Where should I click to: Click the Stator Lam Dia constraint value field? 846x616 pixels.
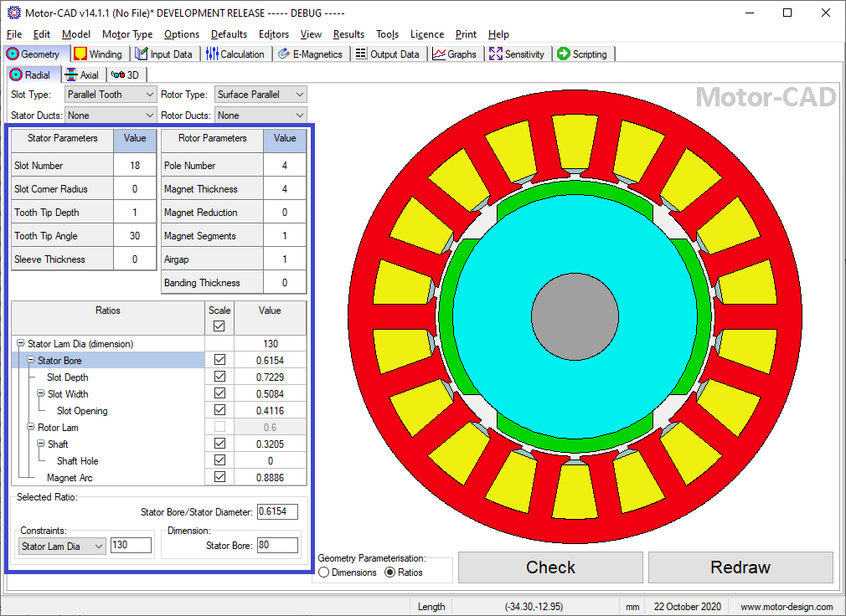pyautogui.click(x=131, y=545)
